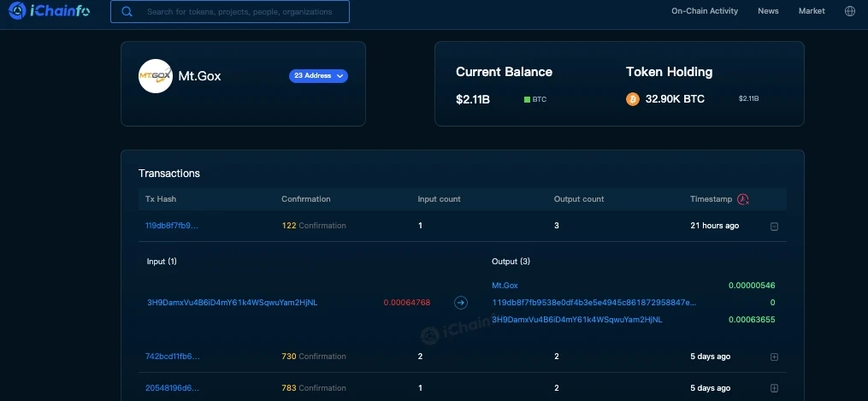868x401 pixels.
Task: Expand the 742bcd11fb6 transaction details
Action: pyautogui.click(x=775, y=357)
